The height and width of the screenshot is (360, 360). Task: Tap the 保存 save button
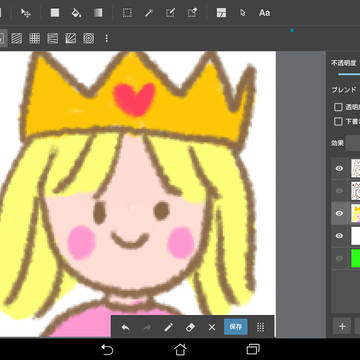pos(236,327)
